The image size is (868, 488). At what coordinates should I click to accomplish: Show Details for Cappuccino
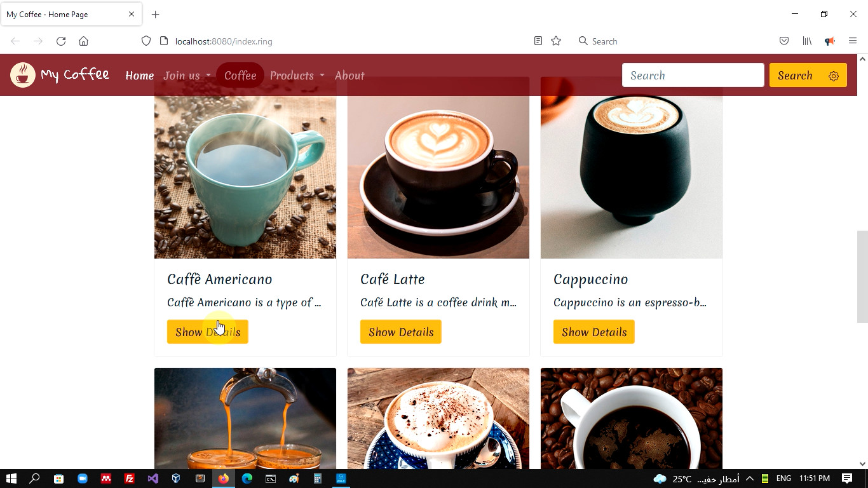[594, 332]
